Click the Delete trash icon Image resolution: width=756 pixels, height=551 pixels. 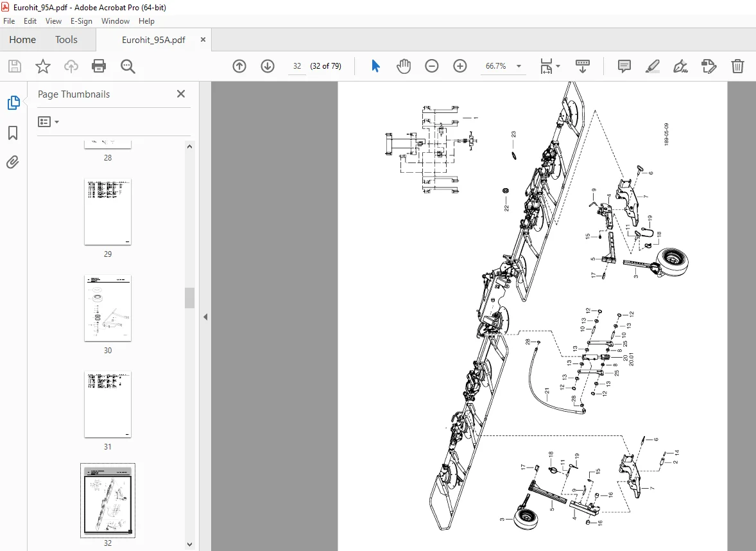coord(737,66)
